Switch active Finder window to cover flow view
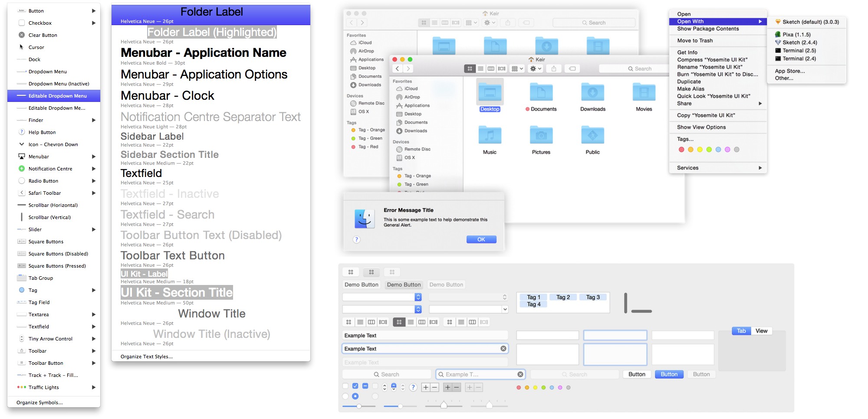 [x=502, y=69]
